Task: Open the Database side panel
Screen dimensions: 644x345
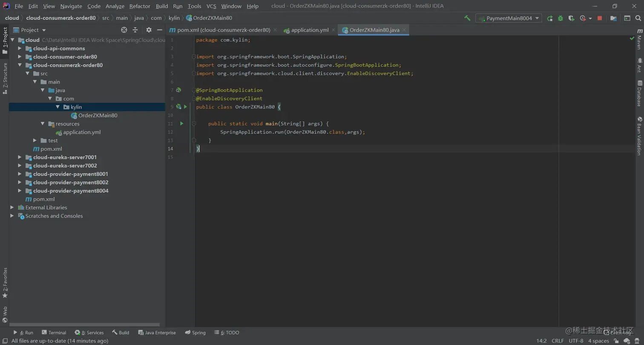Action: coord(639,93)
